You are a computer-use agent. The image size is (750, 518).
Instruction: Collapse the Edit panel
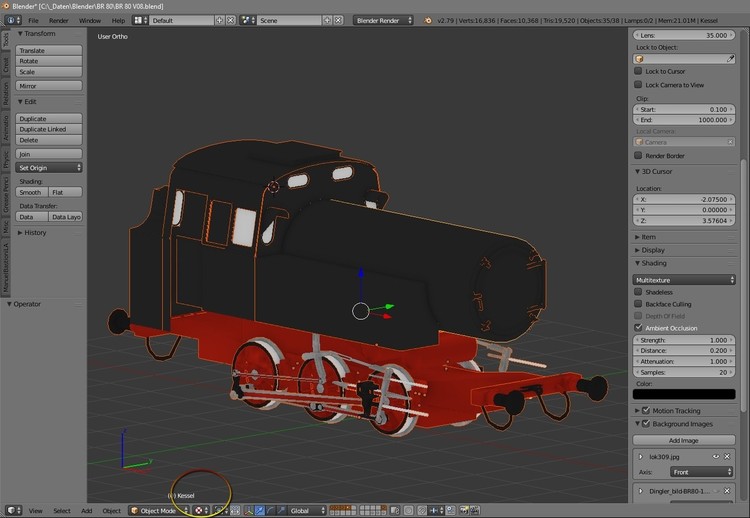20,101
